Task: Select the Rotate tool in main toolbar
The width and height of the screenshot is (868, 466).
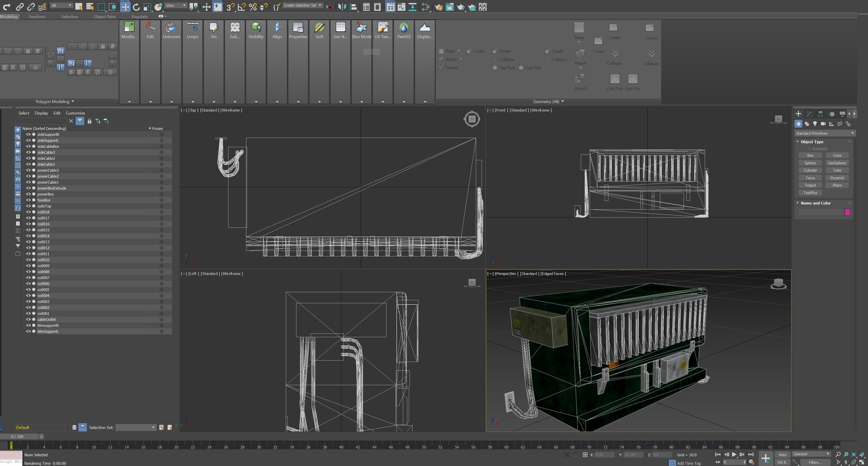Action: (136, 7)
